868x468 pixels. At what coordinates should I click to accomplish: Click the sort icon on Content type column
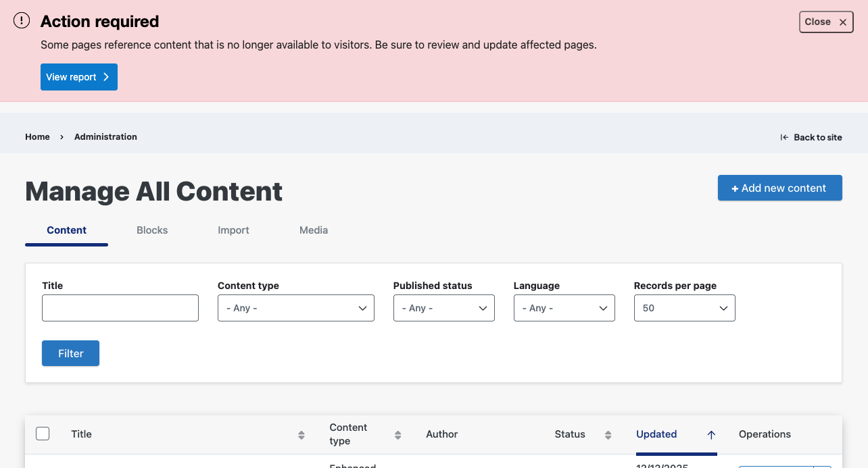tap(397, 435)
